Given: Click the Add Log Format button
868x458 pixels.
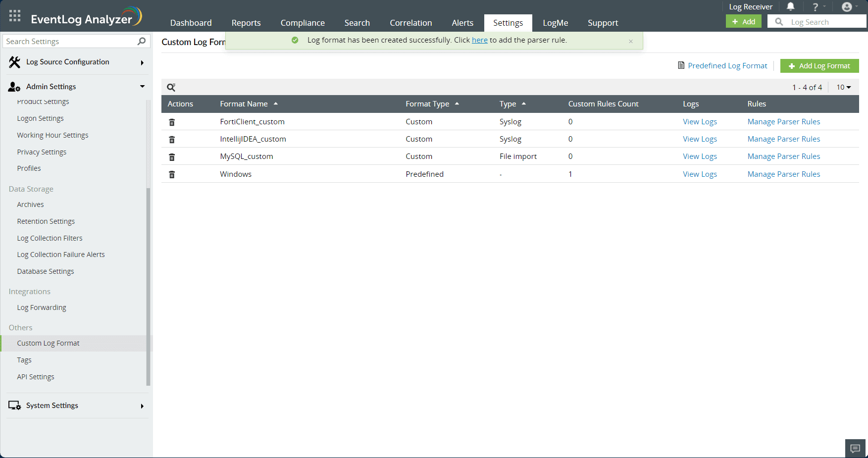Looking at the screenshot, I should (x=819, y=65).
